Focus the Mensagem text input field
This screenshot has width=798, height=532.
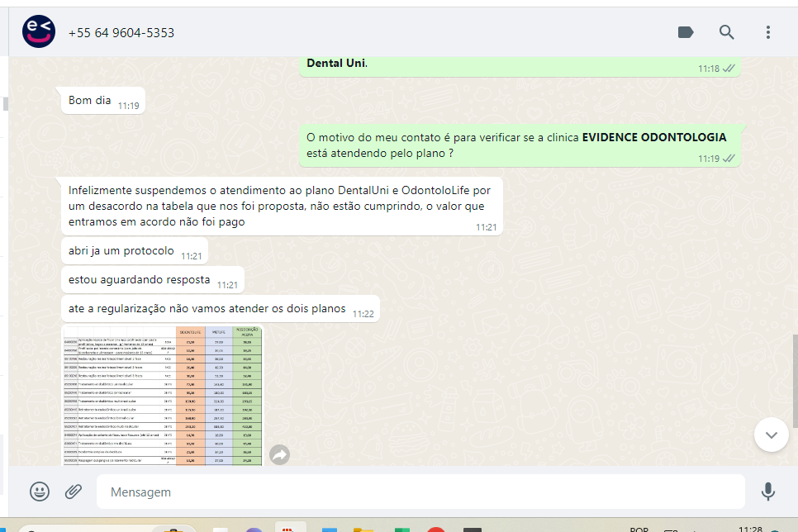[420, 492]
